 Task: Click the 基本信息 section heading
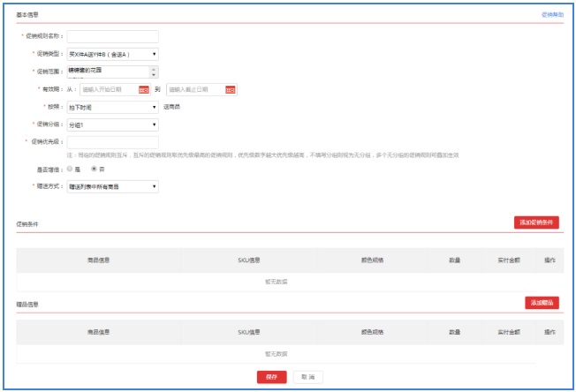coord(27,15)
